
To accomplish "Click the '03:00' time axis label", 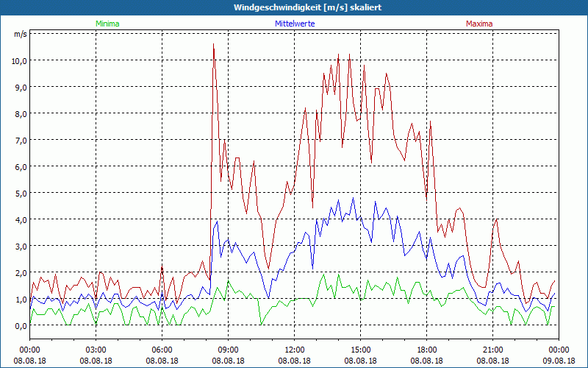I will tap(96, 350).
